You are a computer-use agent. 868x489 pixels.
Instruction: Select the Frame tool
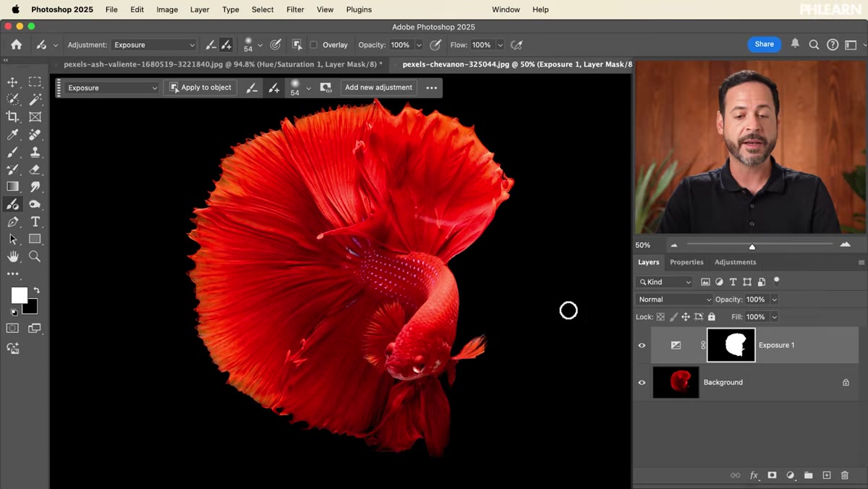click(35, 116)
